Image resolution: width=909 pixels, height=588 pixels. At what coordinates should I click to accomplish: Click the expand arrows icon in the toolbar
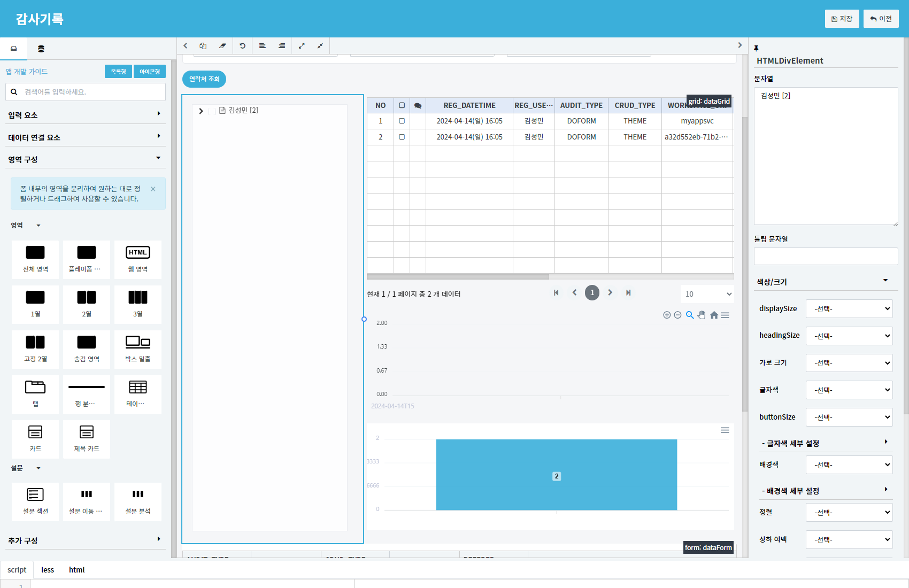pos(302,46)
